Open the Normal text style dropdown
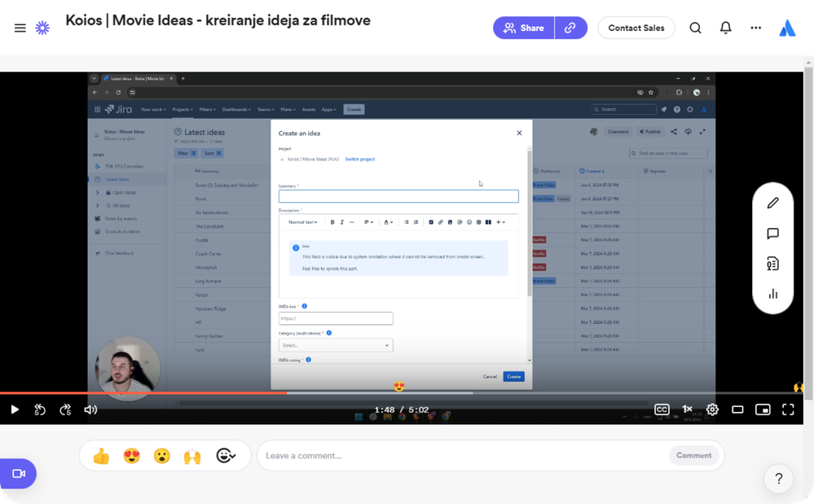The height and width of the screenshot is (504, 814). 302,222
